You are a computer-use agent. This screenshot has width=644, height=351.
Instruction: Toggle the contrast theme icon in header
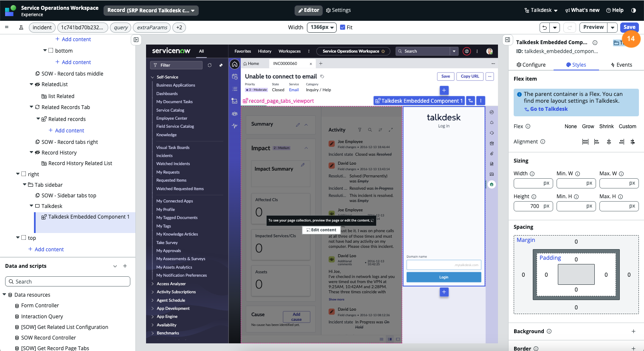[633, 10]
